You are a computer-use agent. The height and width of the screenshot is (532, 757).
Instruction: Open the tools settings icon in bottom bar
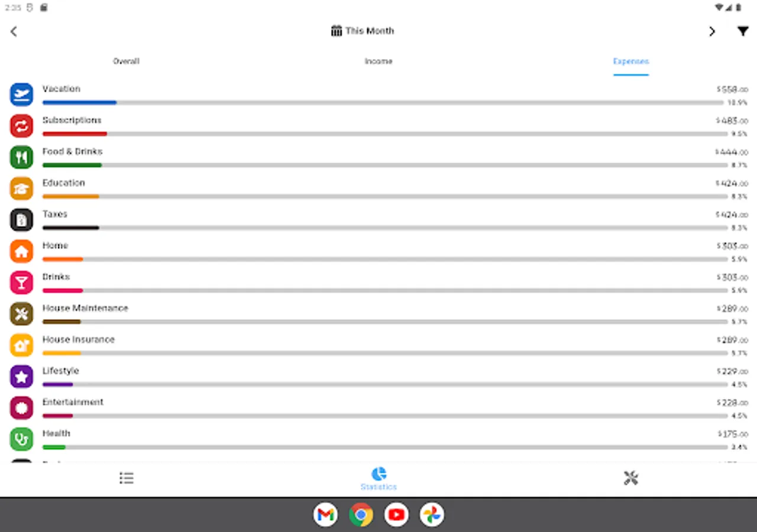pyautogui.click(x=631, y=478)
